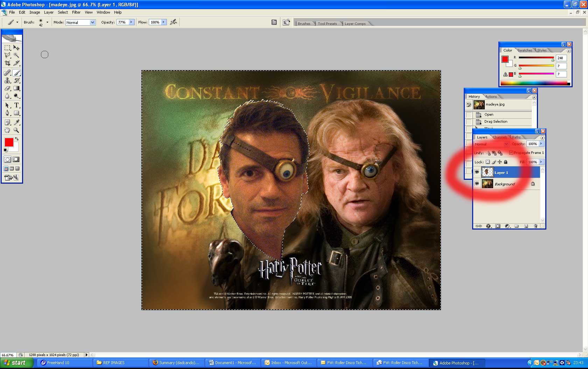Click add layer mask icon
Screen dimensions: 588x369
498,226
